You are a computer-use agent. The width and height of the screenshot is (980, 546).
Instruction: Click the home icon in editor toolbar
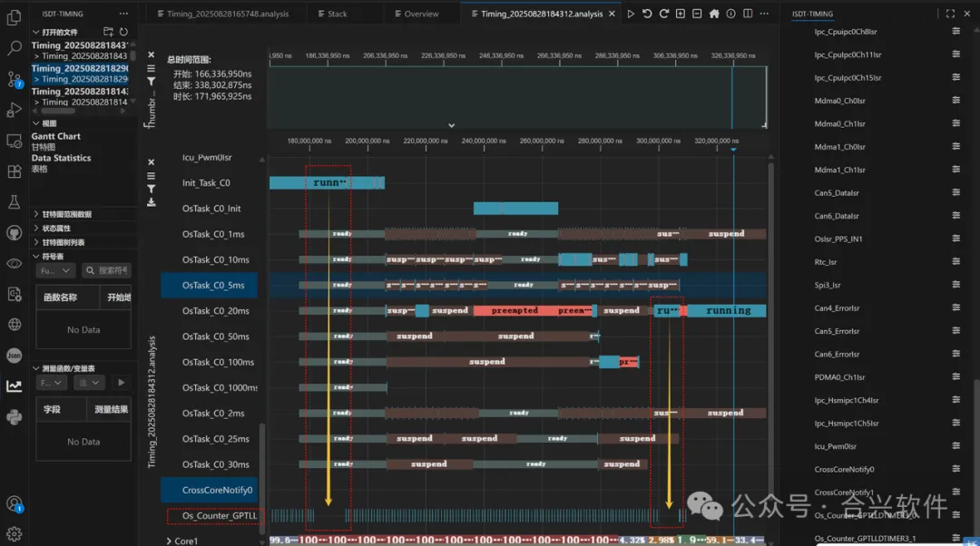coord(714,14)
